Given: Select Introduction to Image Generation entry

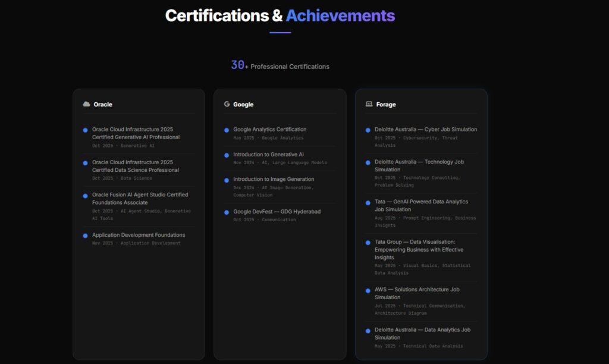Looking at the screenshot, I should (x=280, y=187).
